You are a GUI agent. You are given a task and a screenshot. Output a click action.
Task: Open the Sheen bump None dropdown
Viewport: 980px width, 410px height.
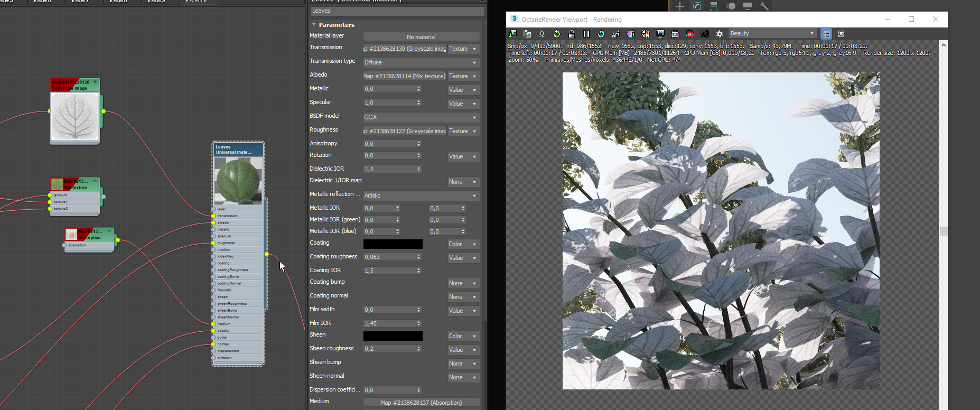point(463,364)
